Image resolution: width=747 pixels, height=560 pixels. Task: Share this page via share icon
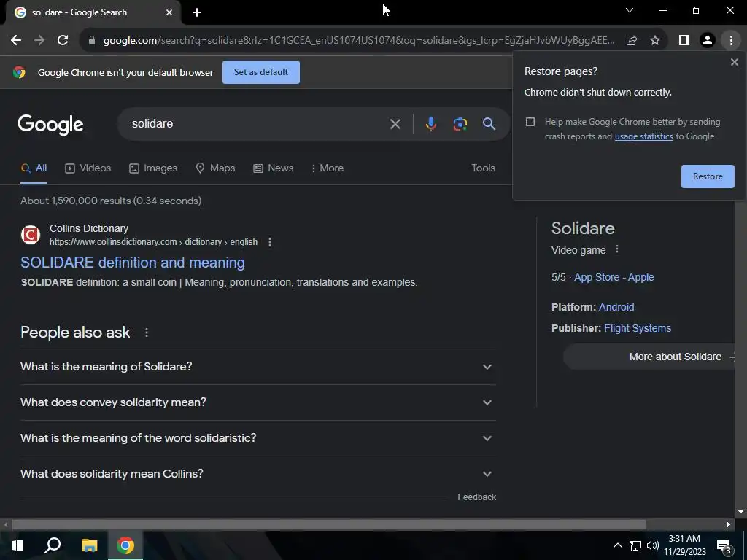pos(632,41)
